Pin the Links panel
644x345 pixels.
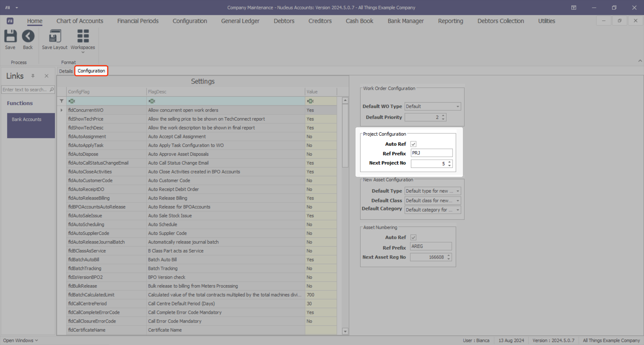(x=33, y=76)
